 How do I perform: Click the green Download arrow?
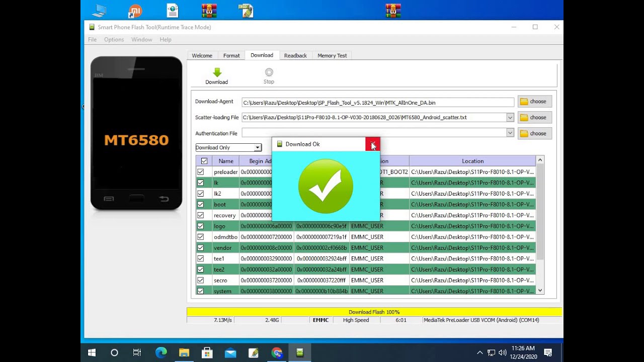coord(217,72)
